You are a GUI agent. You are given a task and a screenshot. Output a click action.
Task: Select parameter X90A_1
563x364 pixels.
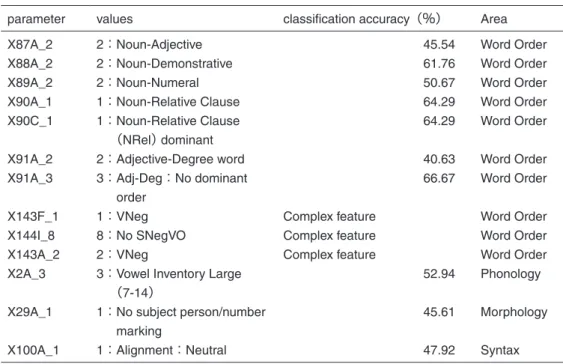(29, 102)
